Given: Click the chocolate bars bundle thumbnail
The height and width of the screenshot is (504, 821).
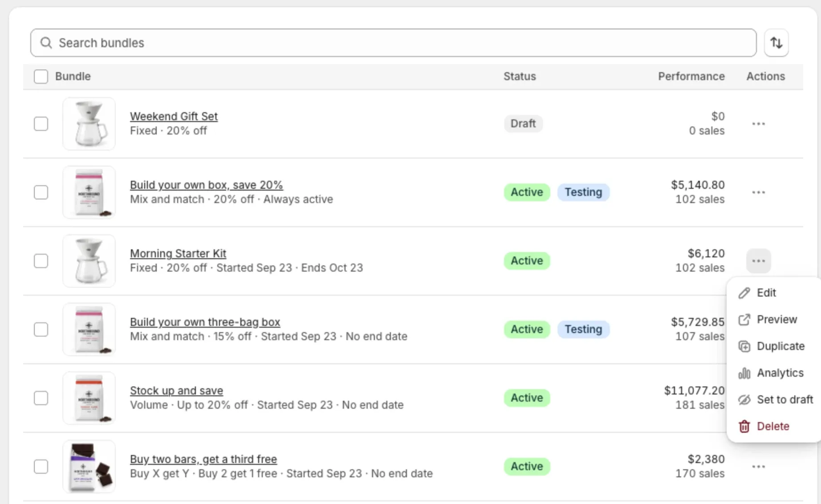Looking at the screenshot, I should 89,467.
